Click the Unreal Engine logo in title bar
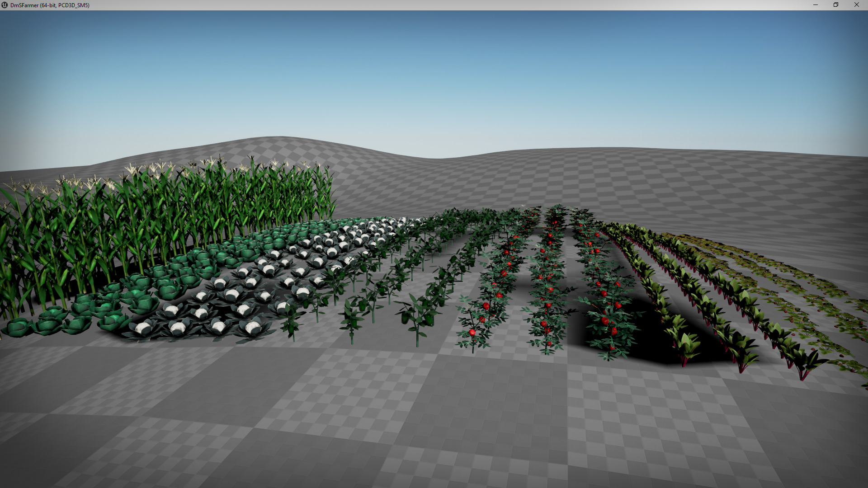 [x=5, y=5]
